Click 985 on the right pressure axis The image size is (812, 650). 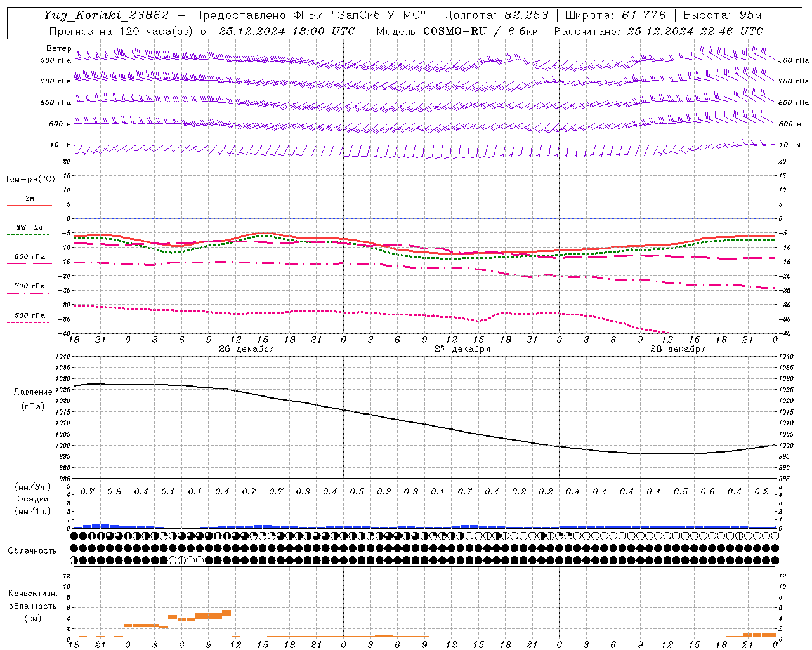point(785,479)
